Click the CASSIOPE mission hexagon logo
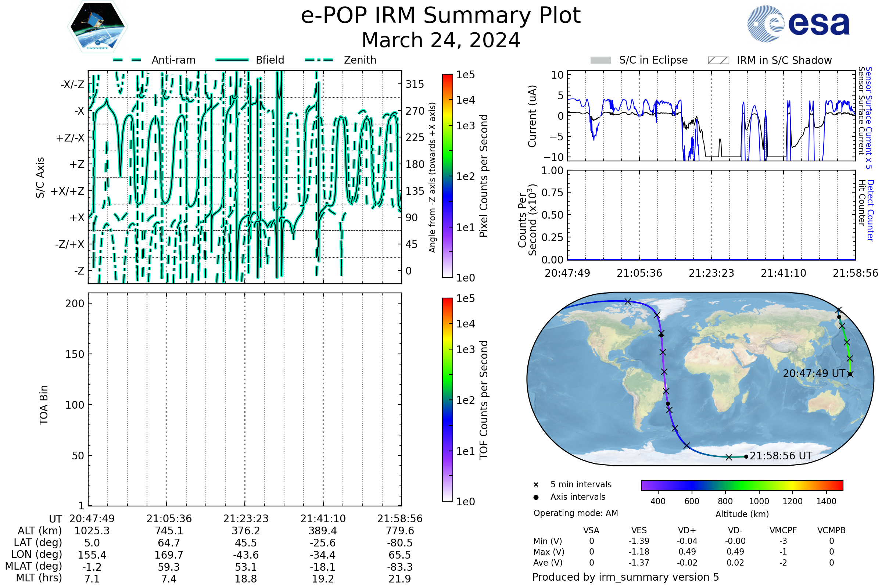The width and height of the screenshot is (882, 588). click(x=97, y=27)
